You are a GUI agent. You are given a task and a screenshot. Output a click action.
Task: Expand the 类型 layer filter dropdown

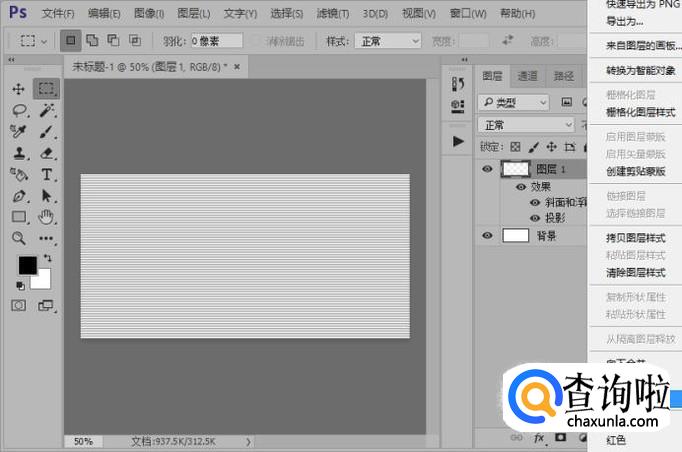click(514, 102)
